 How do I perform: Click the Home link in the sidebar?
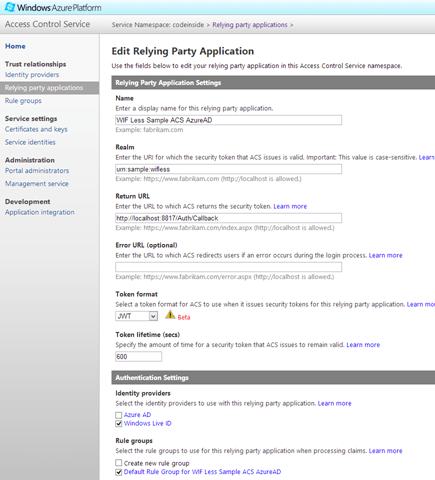click(15, 46)
